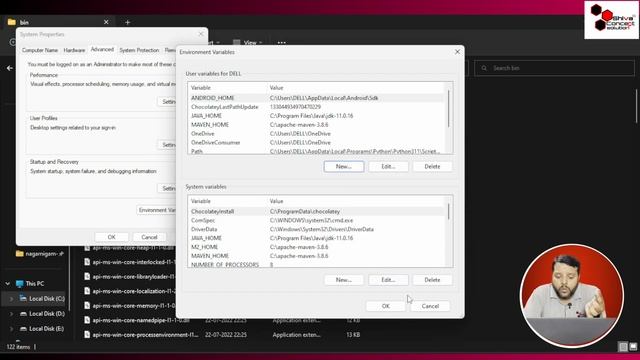
Task: Select api-ms-win-core-localization file
Action: pos(130,291)
